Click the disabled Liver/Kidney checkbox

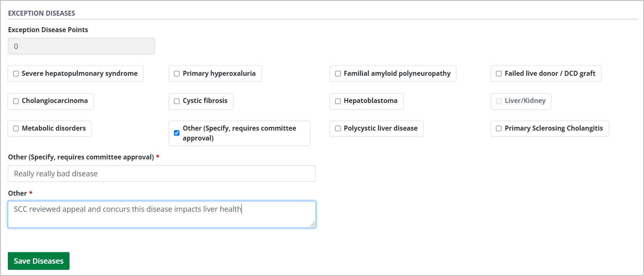pos(499,101)
